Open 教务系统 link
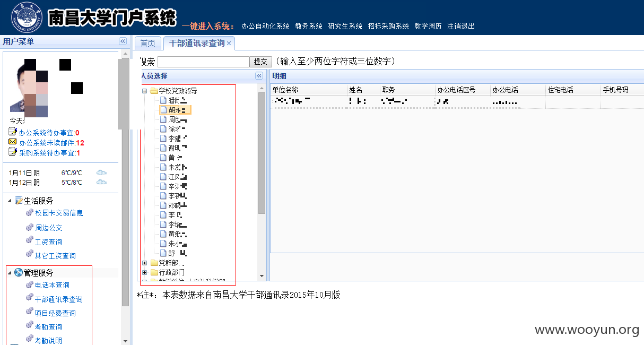Screen dimensions: 644x345 point(309,26)
